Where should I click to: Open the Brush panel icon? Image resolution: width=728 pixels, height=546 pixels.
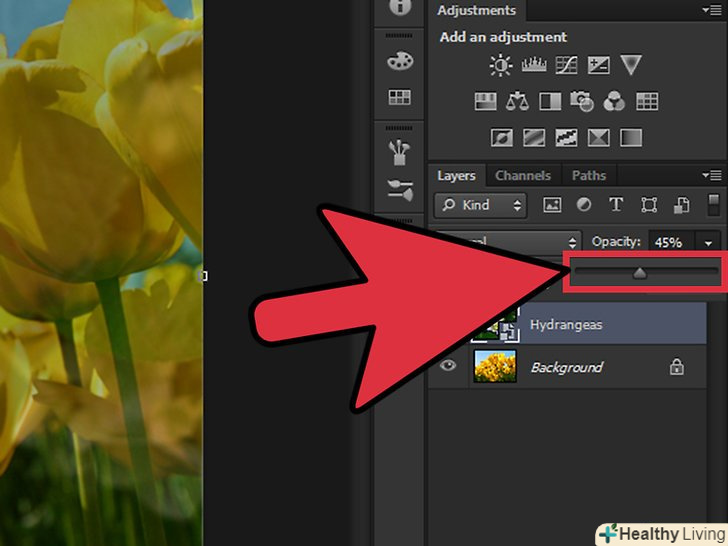click(399, 153)
